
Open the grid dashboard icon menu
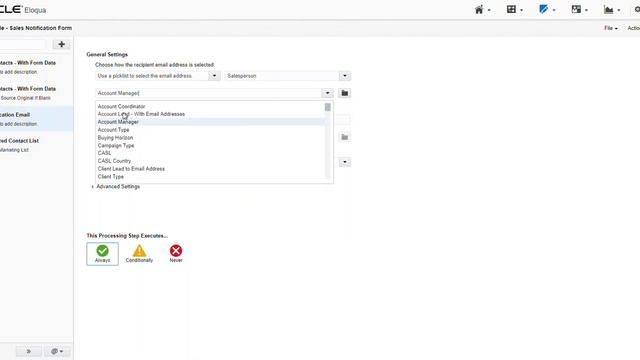pos(514,9)
